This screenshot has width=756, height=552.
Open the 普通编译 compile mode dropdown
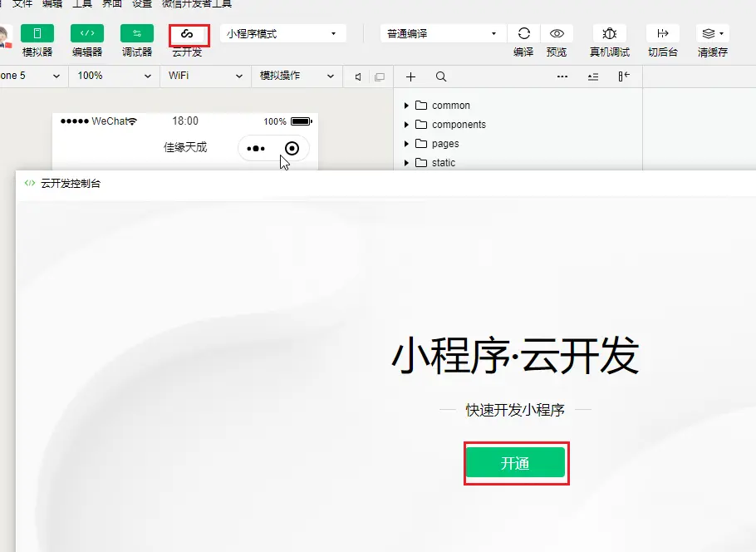coord(443,33)
